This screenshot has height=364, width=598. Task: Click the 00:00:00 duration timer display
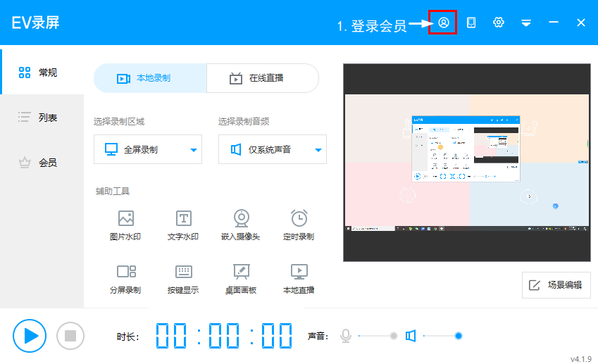[224, 336]
